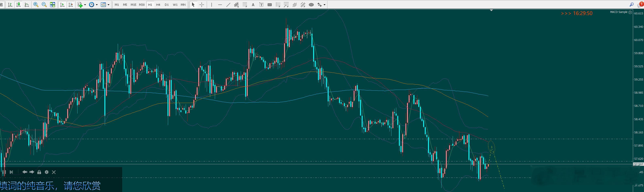
Task: Click the 58.985 price scale label
Action: 639,93
